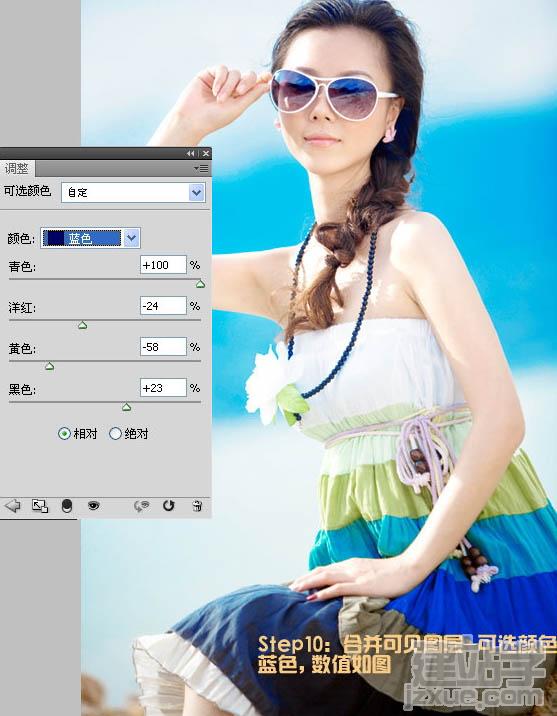557x716 pixels.
Task: Click the 蓝色 color selection box
Action: coord(82,238)
